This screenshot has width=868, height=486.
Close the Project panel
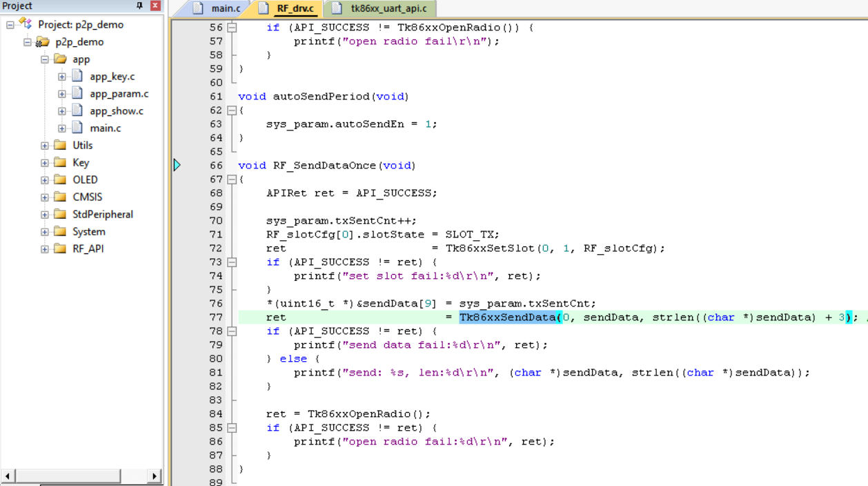click(x=155, y=6)
